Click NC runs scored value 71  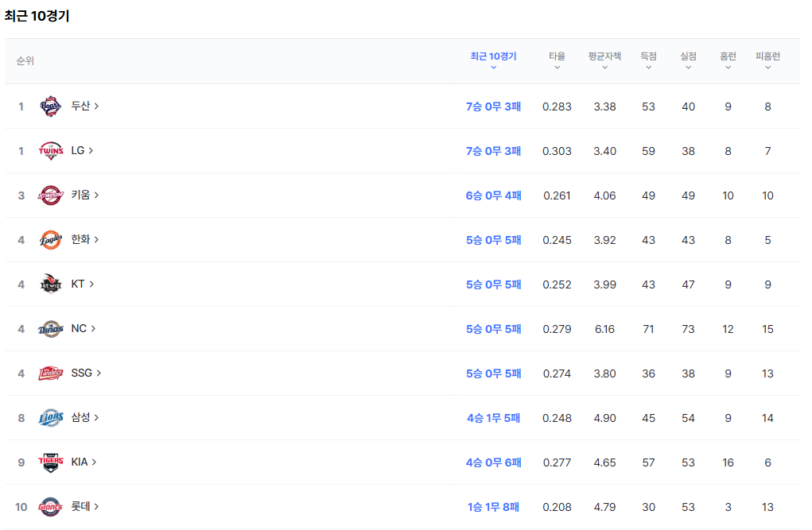click(x=648, y=329)
